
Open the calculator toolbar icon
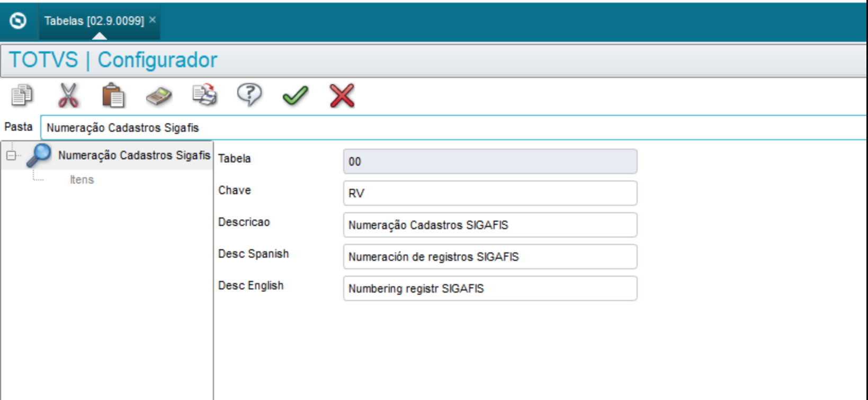[x=159, y=96]
